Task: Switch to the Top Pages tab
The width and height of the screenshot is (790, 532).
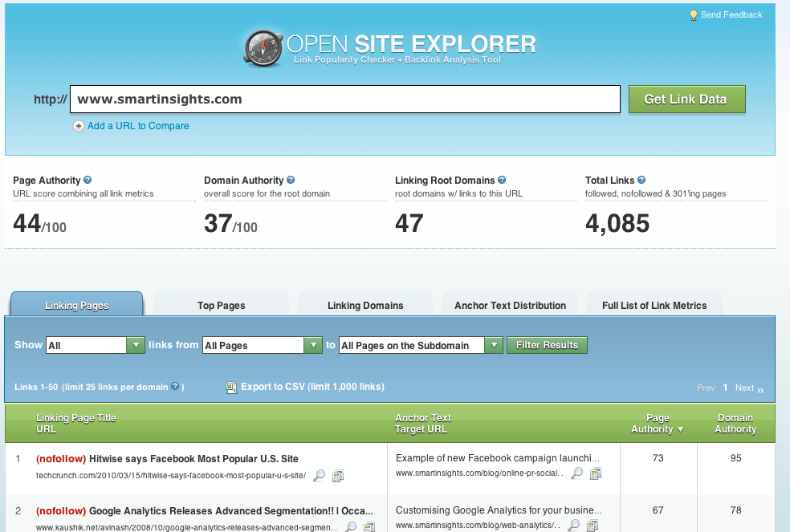Action: pyautogui.click(x=221, y=305)
